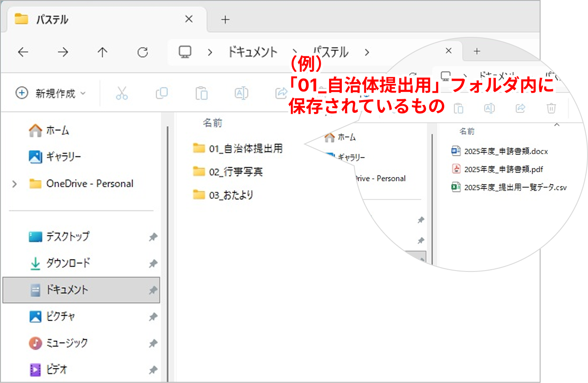This screenshot has height=383, width=588.
Task: Click the Refresh button in navigation bar
Action: tap(143, 53)
